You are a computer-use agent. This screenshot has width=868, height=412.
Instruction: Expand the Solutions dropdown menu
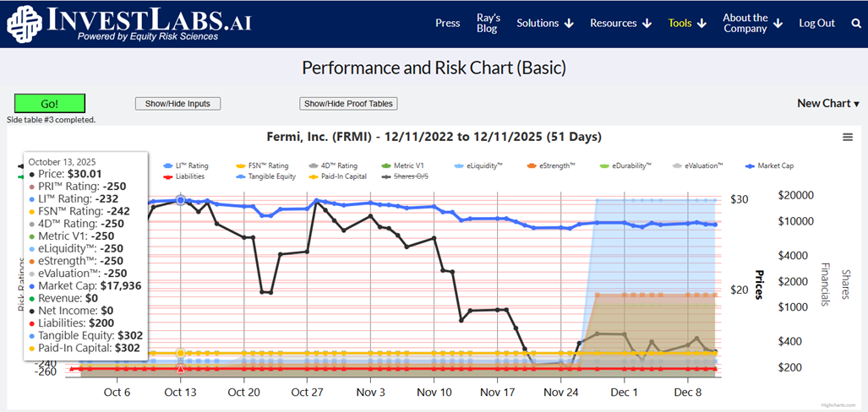tap(545, 24)
